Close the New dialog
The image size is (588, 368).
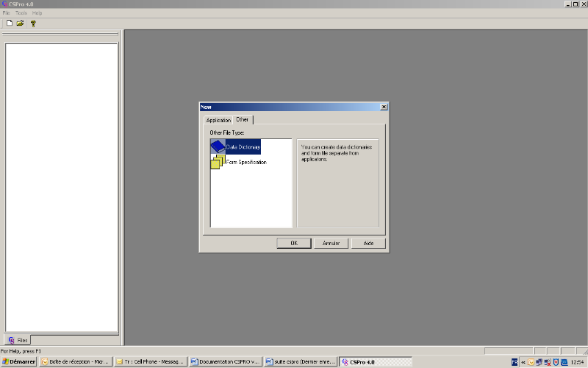pos(384,107)
